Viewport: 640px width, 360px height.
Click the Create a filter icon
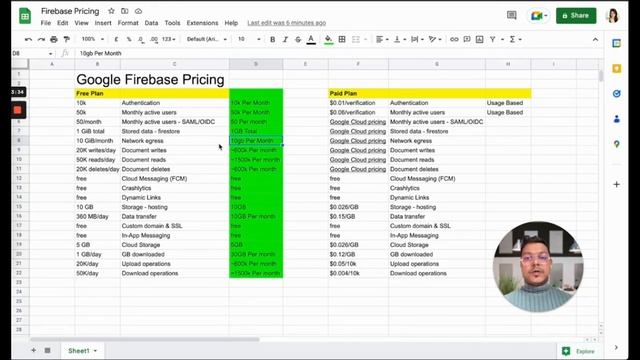[493, 39]
